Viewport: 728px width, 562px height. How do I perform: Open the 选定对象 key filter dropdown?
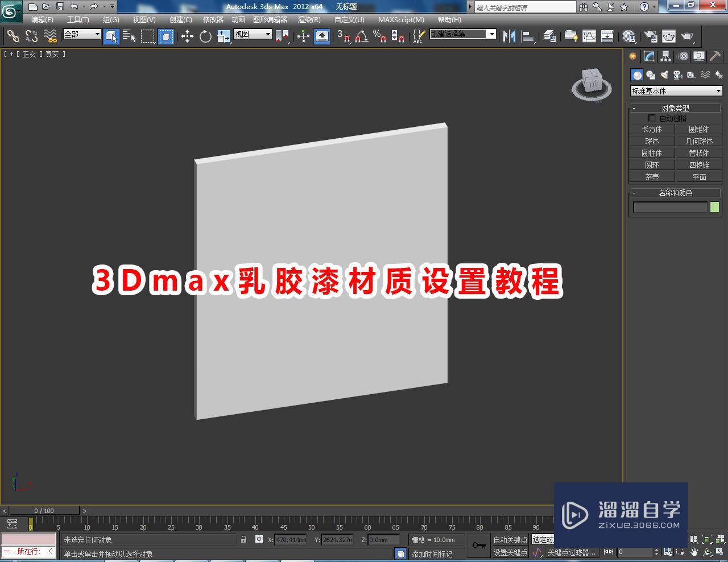[x=543, y=539]
